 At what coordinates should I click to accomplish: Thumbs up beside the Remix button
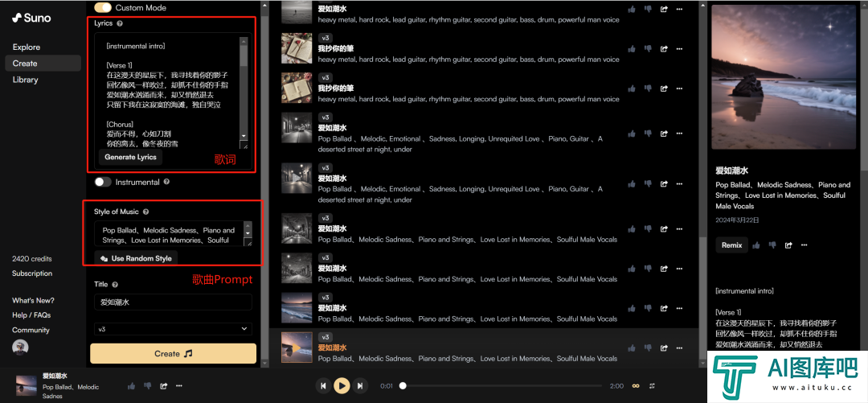[757, 245]
